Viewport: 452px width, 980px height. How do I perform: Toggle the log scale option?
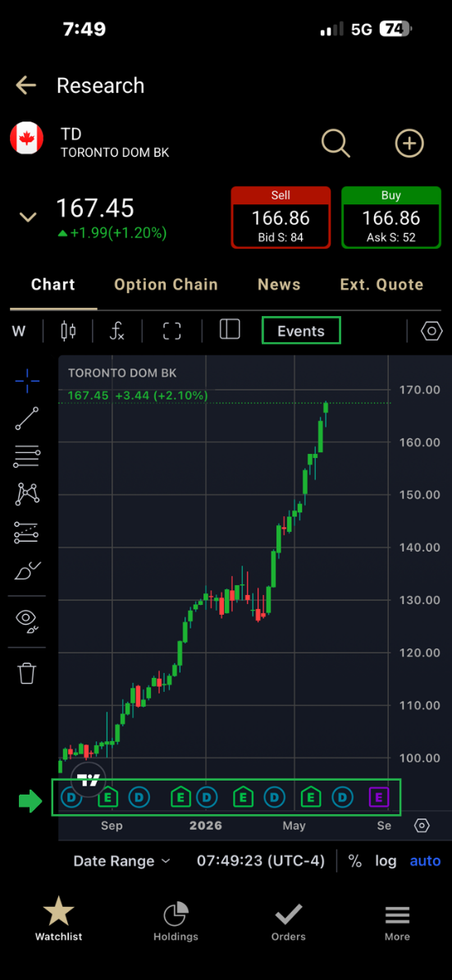coord(386,861)
